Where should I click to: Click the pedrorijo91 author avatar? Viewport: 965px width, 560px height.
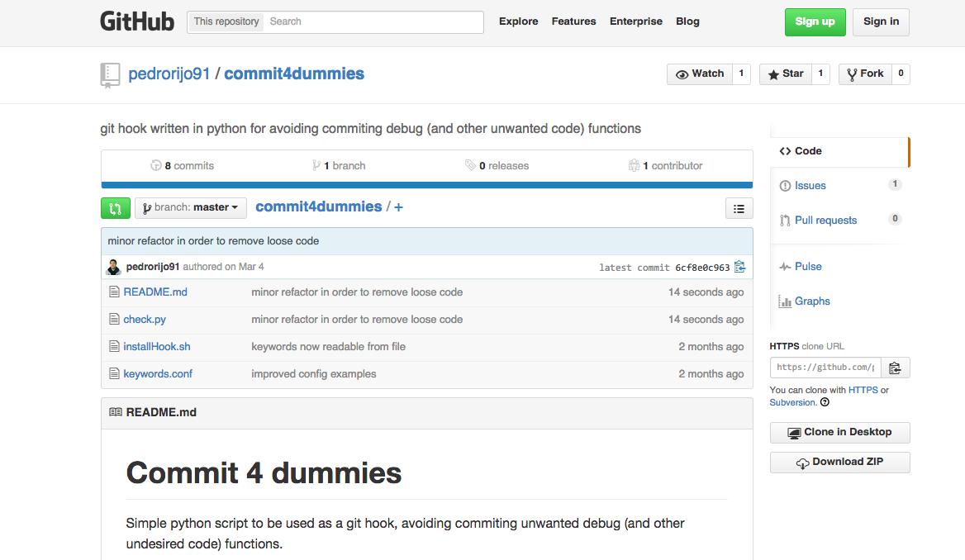point(114,267)
